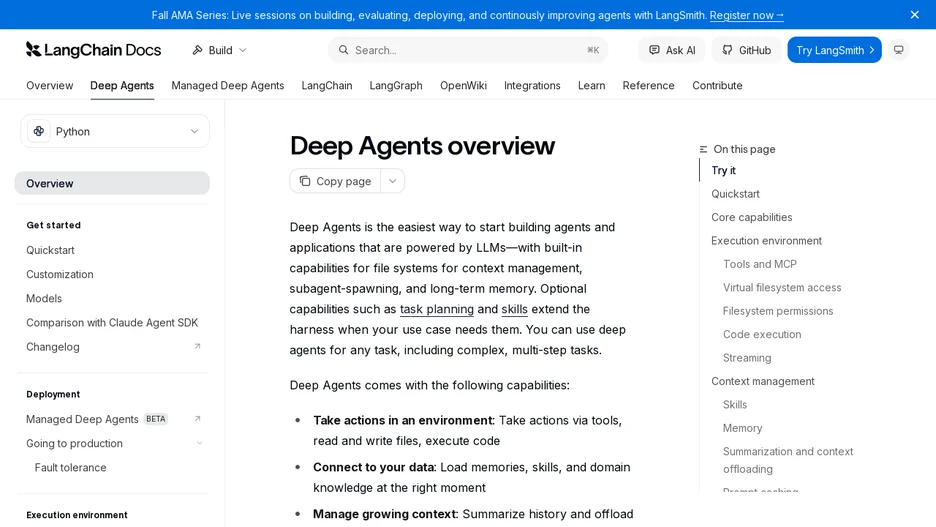Image resolution: width=936 pixels, height=527 pixels.
Task: Jump to Quickstart in page outline
Action: pos(735,194)
